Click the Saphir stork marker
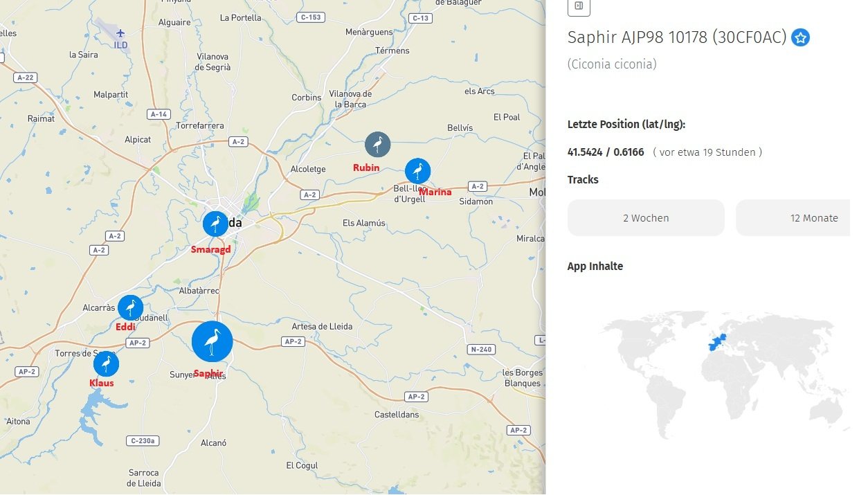Viewport: 868px width, 495px height. point(212,341)
